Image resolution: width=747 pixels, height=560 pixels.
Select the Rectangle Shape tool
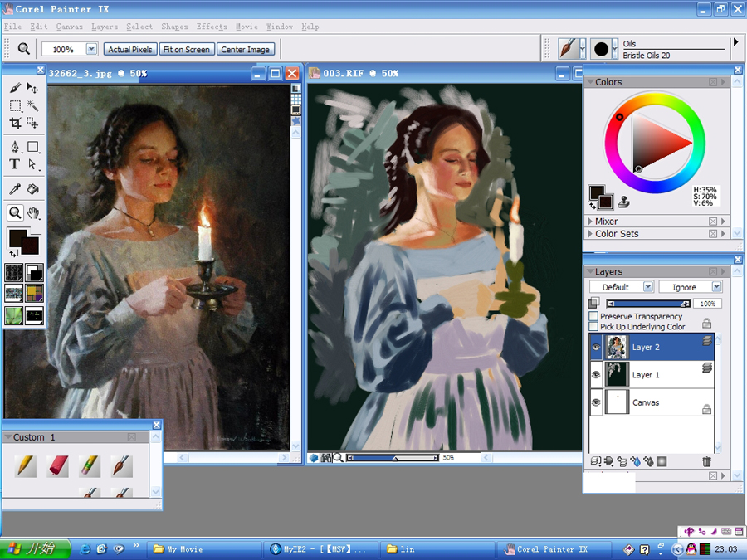[x=32, y=147]
